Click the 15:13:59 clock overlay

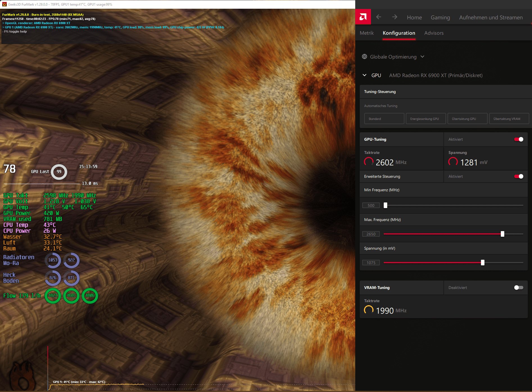[x=88, y=167]
